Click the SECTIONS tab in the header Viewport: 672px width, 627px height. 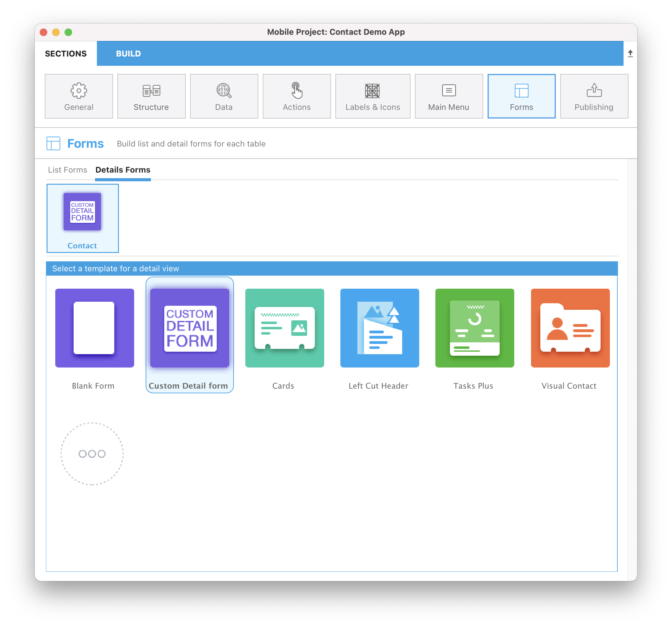click(x=67, y=54)
